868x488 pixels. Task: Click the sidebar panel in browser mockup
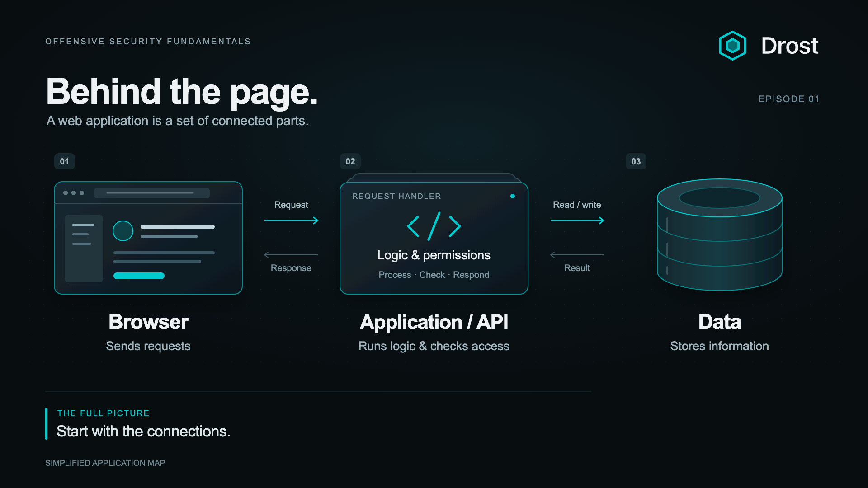pos(84,249)
